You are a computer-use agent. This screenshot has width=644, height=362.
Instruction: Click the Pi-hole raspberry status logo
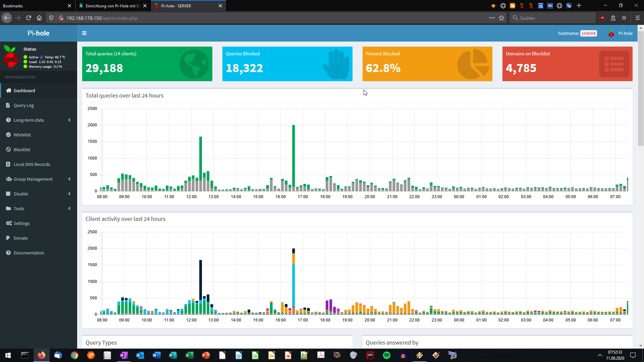coord(11,57)
